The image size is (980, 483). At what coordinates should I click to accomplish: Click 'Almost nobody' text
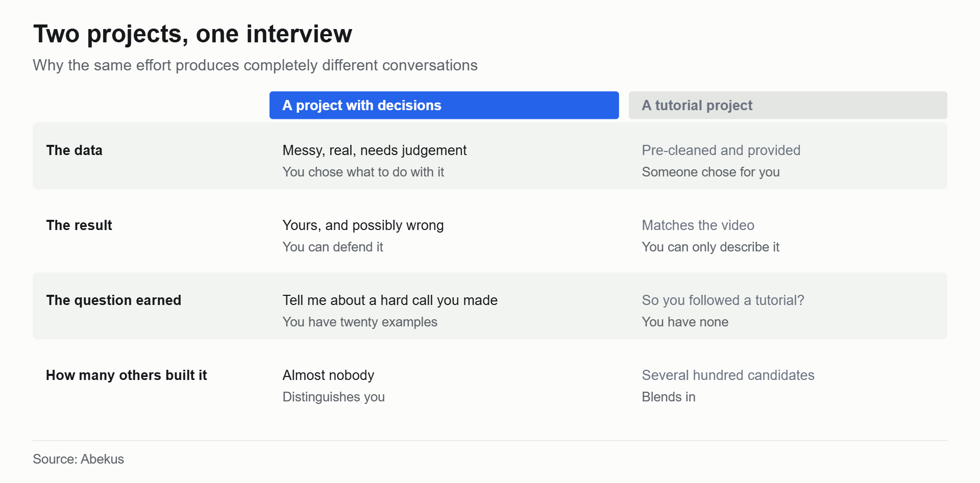pyautogui.click(x=328, y=375)
